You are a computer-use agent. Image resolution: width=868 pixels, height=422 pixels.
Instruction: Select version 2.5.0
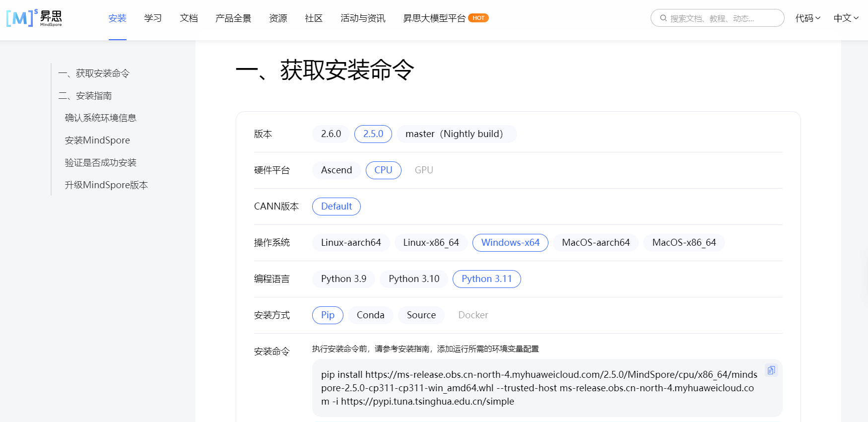(x=373, y=134)
